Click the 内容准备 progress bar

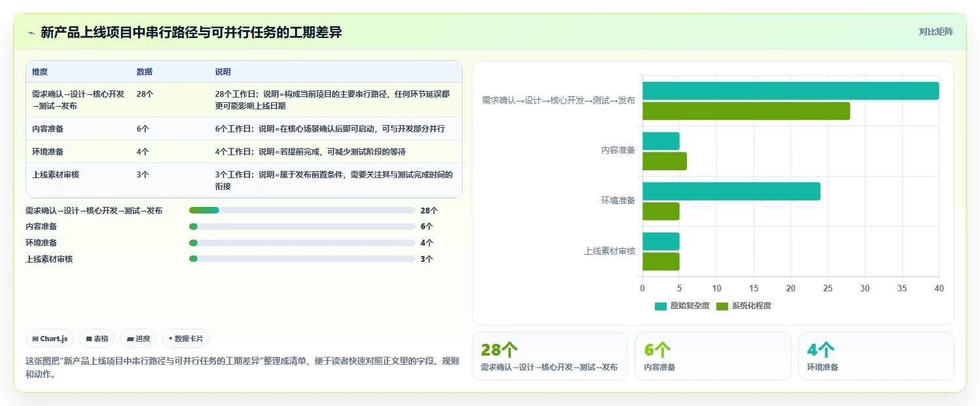tap(302, 227)
